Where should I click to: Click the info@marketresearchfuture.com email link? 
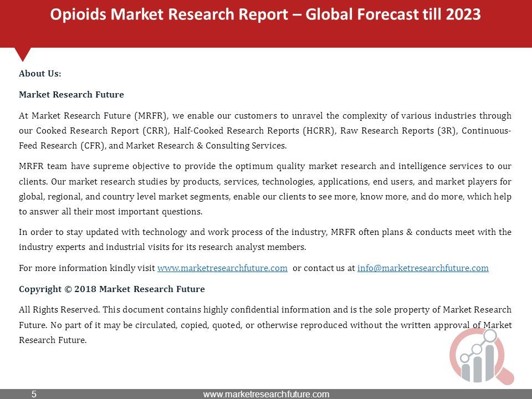click(423, 268)
